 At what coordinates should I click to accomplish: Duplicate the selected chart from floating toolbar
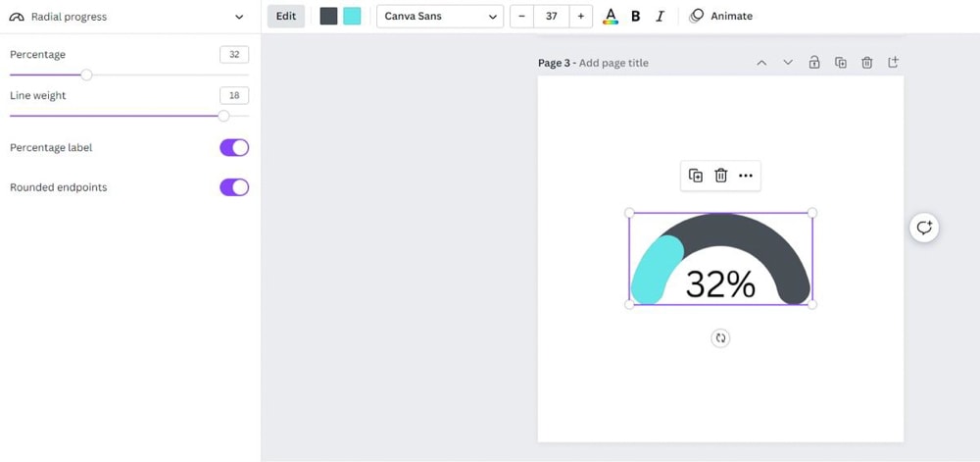696,176
